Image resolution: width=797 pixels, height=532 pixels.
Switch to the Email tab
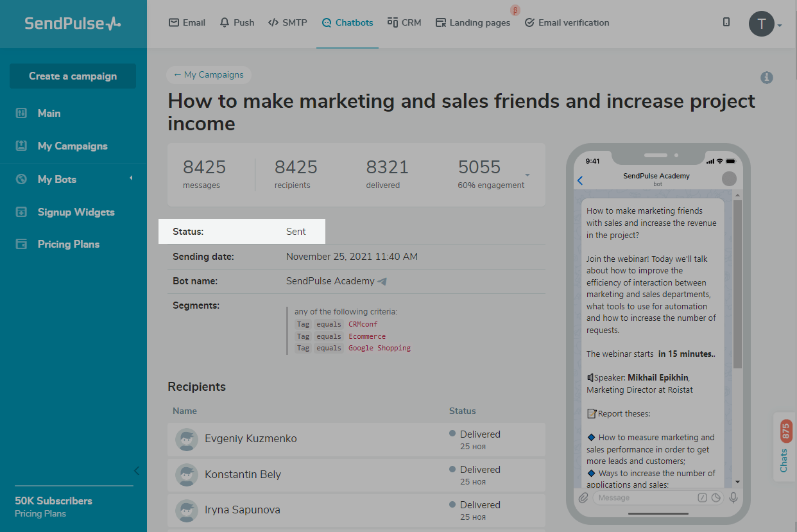coord(187,22)
